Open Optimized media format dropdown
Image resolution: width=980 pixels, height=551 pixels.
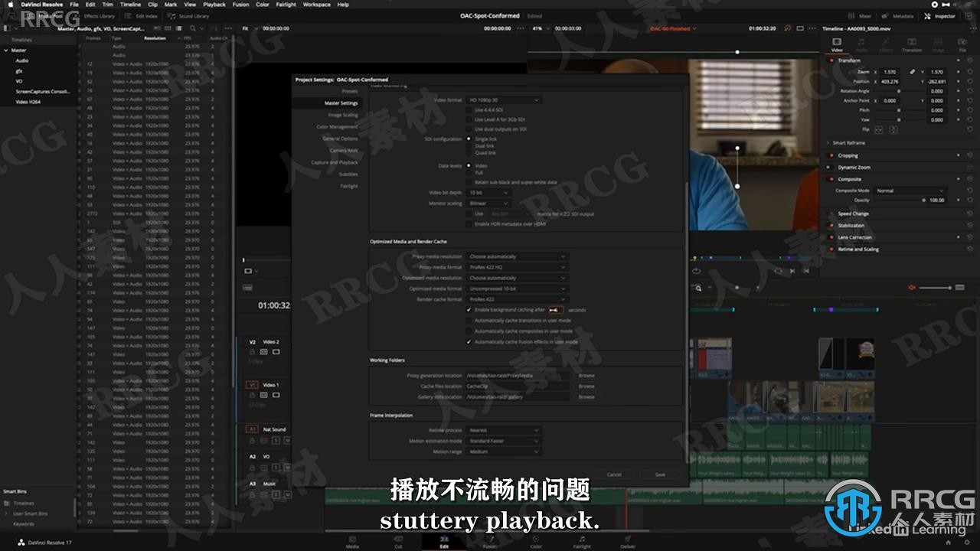pos(517,289)
